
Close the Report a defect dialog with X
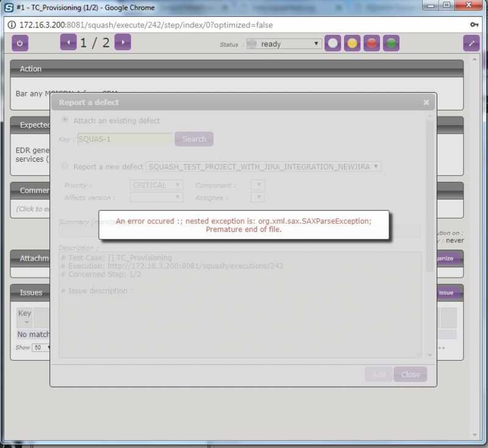[x=426, y=103]
